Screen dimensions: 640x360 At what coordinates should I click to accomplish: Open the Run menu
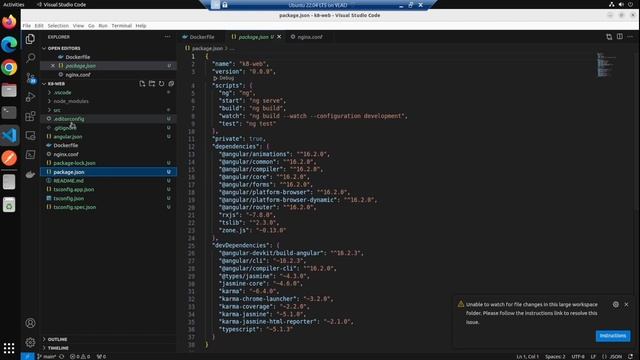tap(103, 26)
